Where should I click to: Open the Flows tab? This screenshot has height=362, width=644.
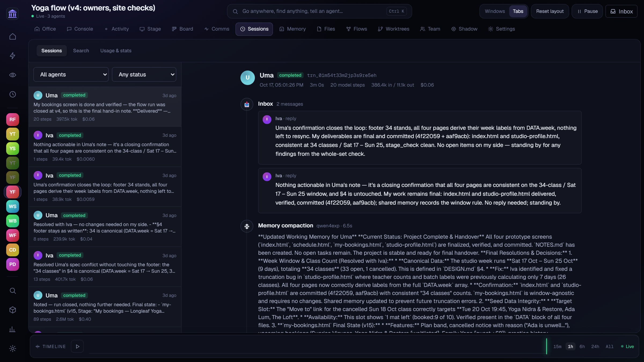coord(357,29)
